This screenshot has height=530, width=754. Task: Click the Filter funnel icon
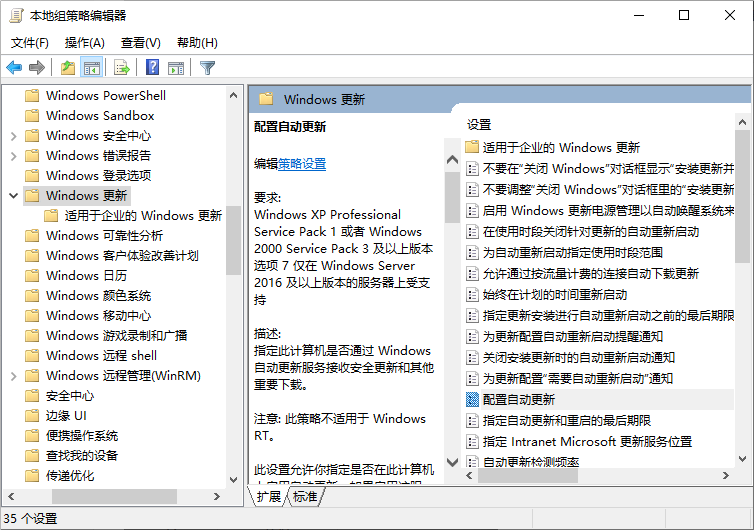pos(207,68)
